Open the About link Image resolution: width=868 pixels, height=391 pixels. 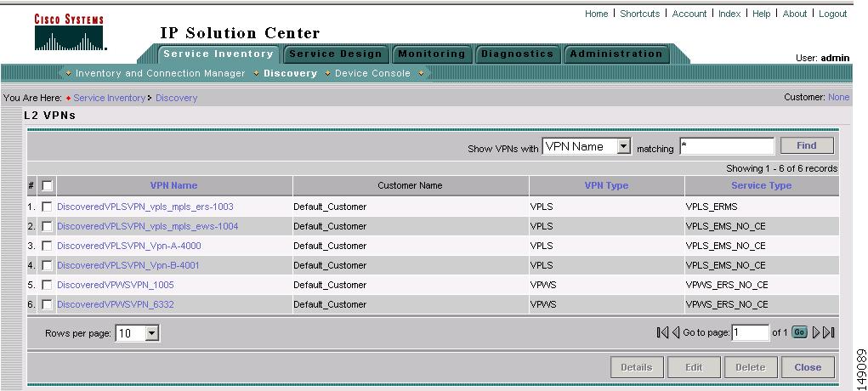click(x=794, y=14)
